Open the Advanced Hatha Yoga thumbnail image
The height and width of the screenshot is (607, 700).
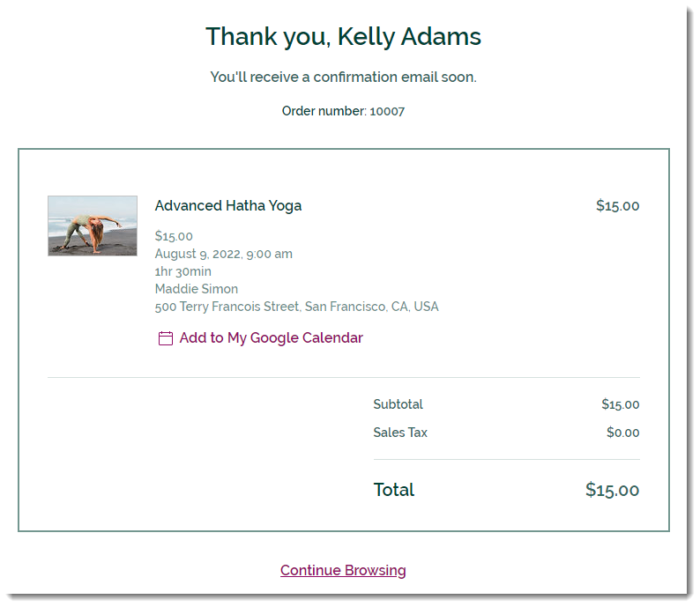[93, 226]
